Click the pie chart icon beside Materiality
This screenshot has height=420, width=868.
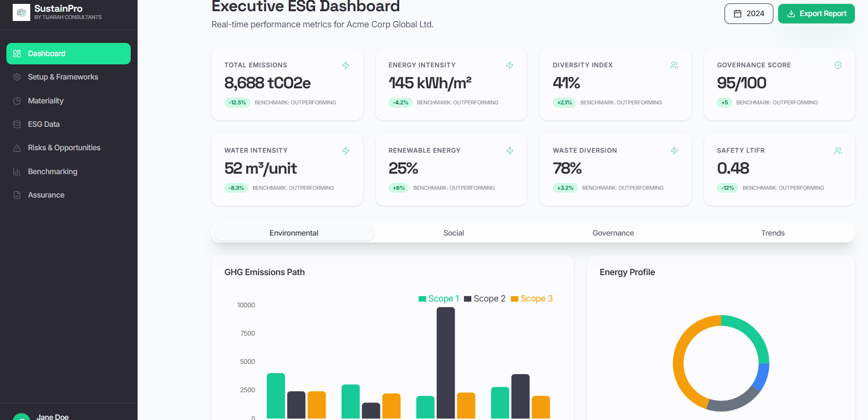pyautogui.click(x=17, y=100)
